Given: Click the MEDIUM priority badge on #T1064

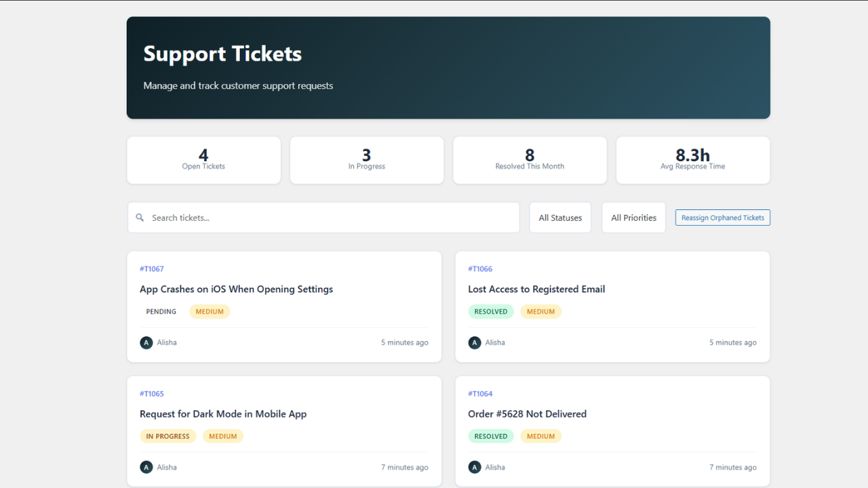Looking at the screenshot, I should click(540, 436).
